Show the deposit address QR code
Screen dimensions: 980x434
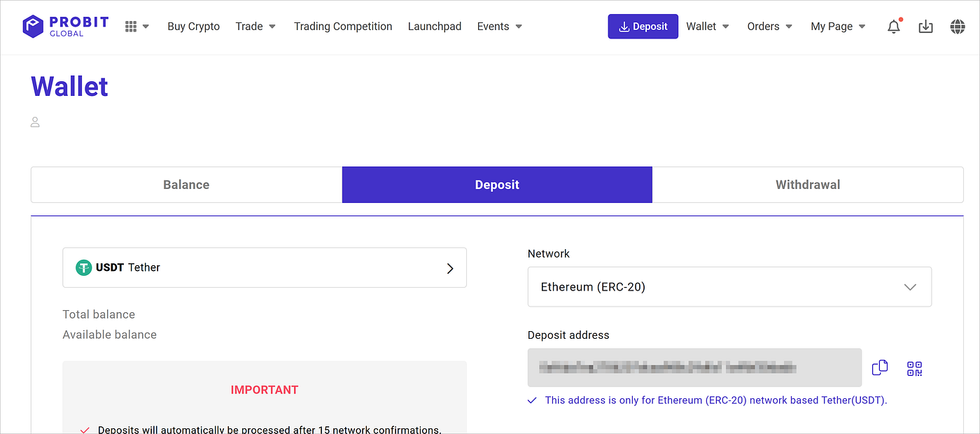(x=914, y=368)
